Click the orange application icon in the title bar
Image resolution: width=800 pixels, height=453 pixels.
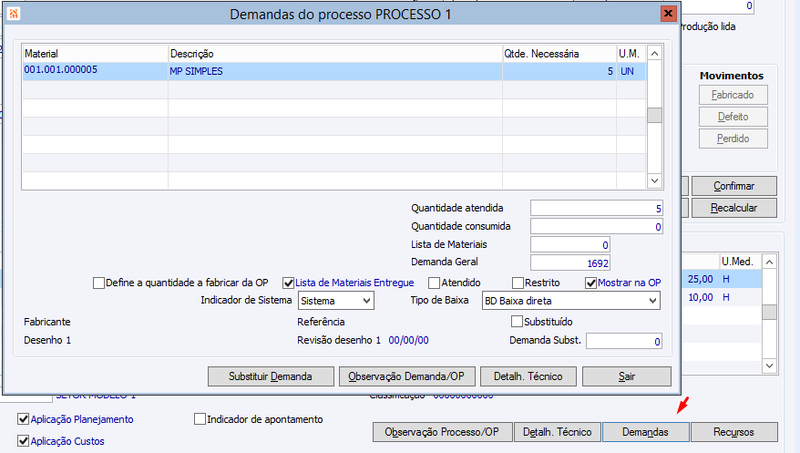(x=14, y=14)
